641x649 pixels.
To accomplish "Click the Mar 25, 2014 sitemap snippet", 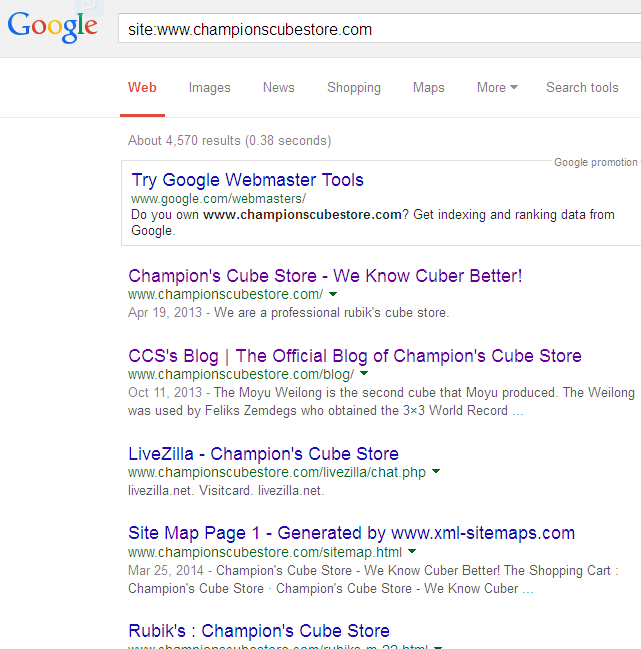I will [373, 579].
